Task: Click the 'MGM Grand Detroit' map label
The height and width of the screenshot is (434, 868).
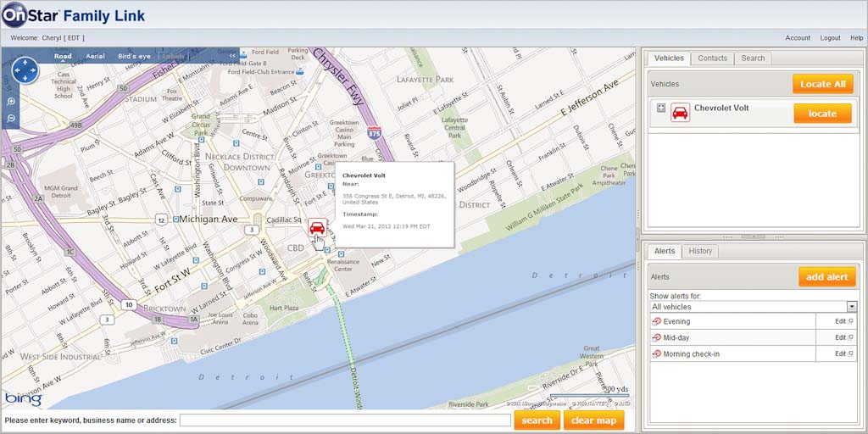Action: click(59, 192)
